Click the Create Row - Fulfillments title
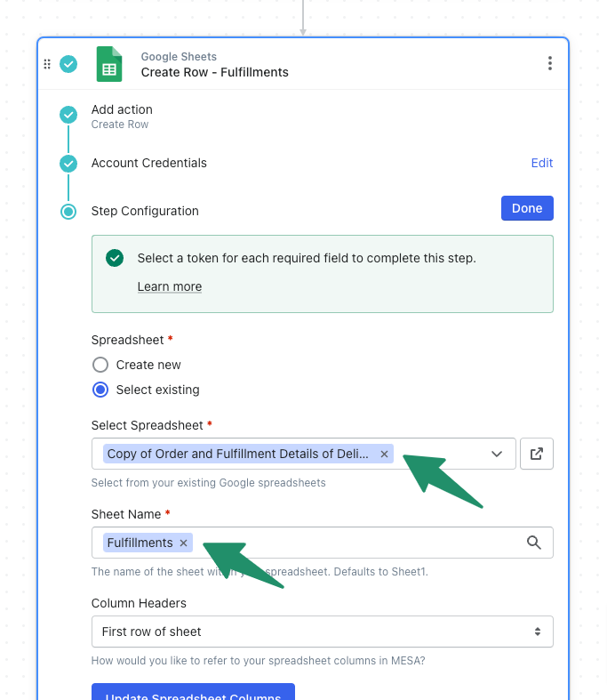The height and width of the screenshot is (700, 607). (x=214, y=72)
